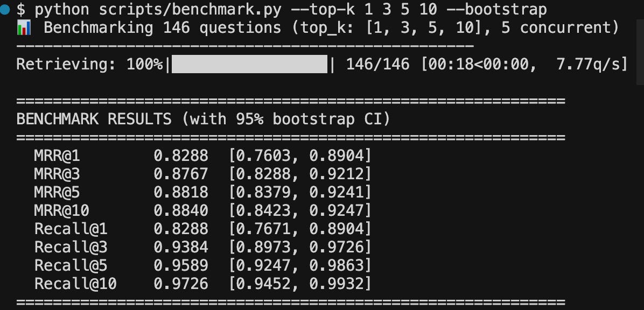Click the MRR@5 upper bound "0.9241]"
The height and width of the screenshot is (310, 644).
point(340,192)
